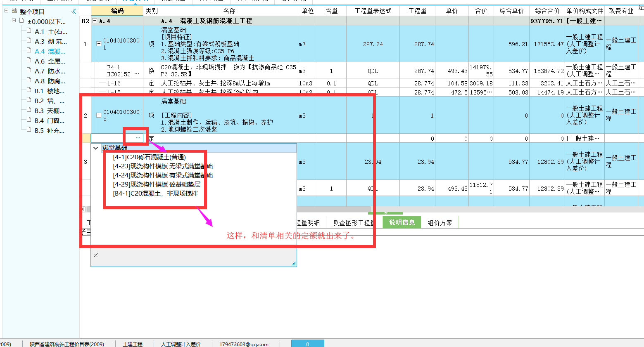Collapse the left project tree panel
This screenshot has width=644, height=347.
click(x=74, y=11)
